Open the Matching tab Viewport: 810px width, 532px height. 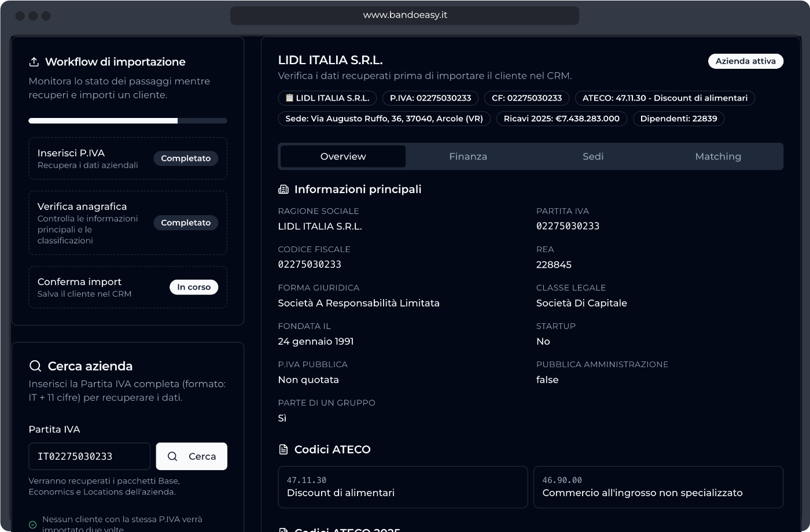point(718,157)
